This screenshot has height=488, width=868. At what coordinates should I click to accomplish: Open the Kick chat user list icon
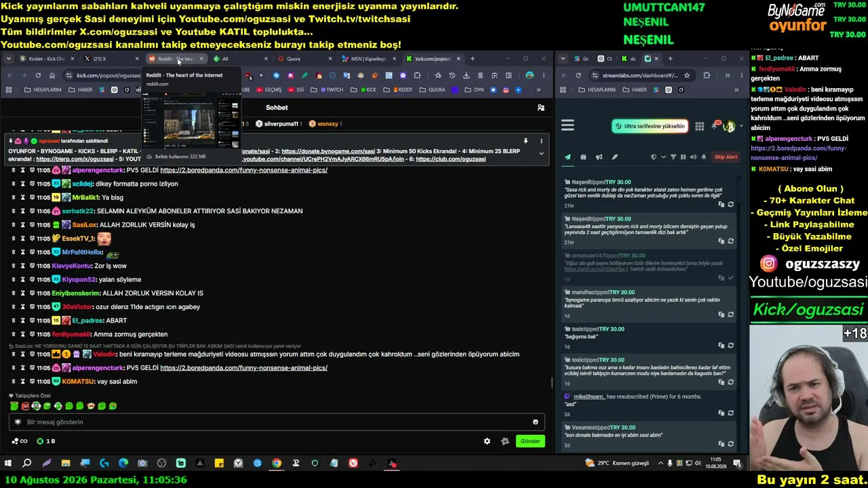click(540, 108)
